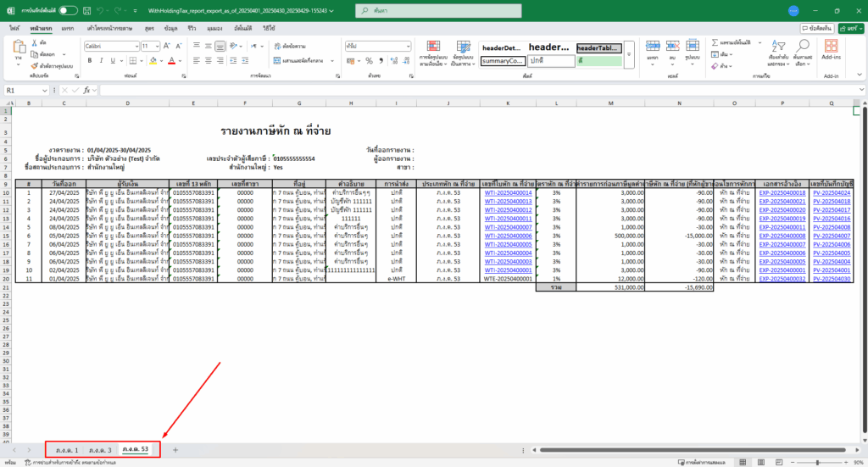868x467 pixels.
Task: Open link WTI-20250400014
Action: 508,193
